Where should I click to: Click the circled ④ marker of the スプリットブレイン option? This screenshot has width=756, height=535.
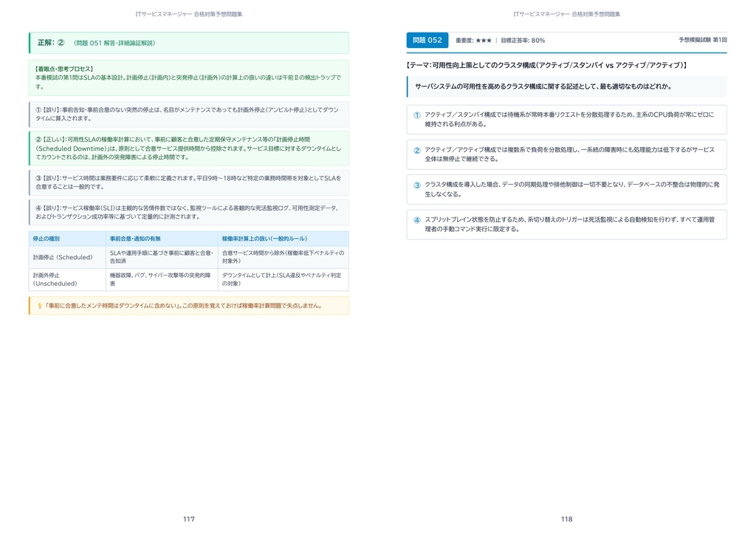coord(417,220)
